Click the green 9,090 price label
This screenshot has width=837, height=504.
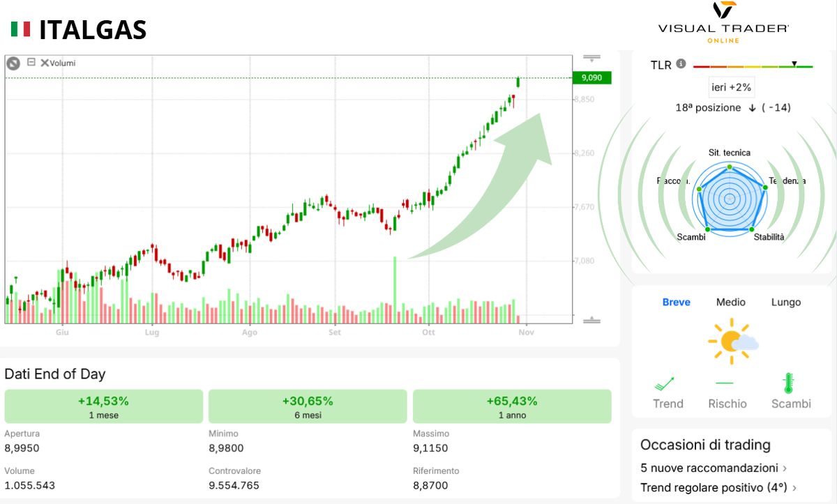click(591, 77)
